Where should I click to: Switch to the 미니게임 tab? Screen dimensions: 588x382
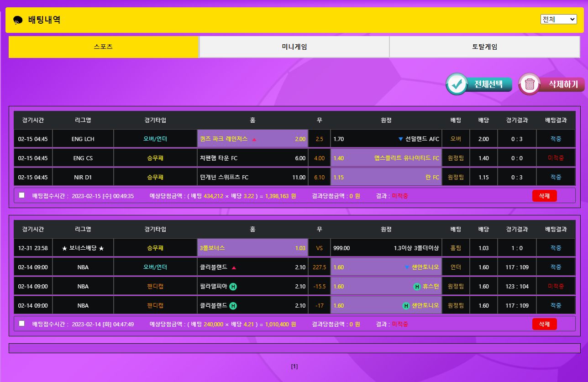tap(294, 47)
